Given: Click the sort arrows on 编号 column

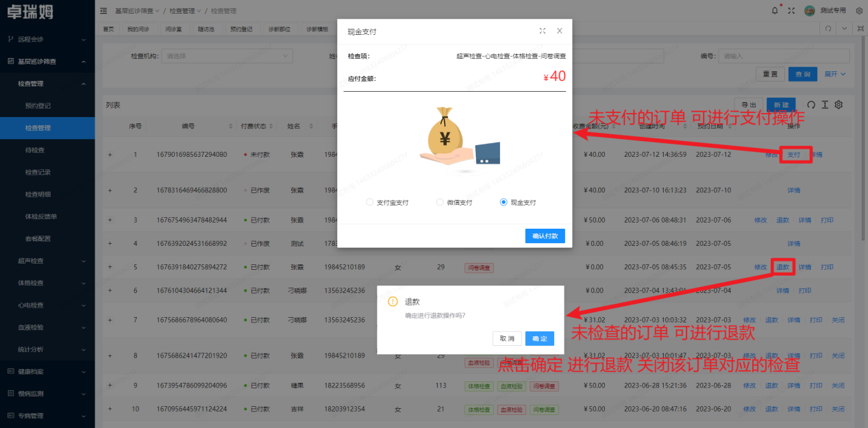Looking at the screenshot, I should pos(230,127).
